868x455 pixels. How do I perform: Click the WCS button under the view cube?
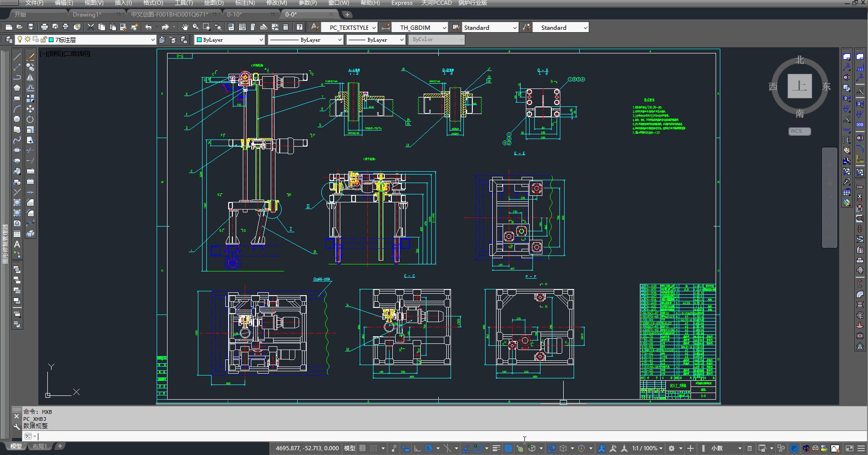point(799,131)
